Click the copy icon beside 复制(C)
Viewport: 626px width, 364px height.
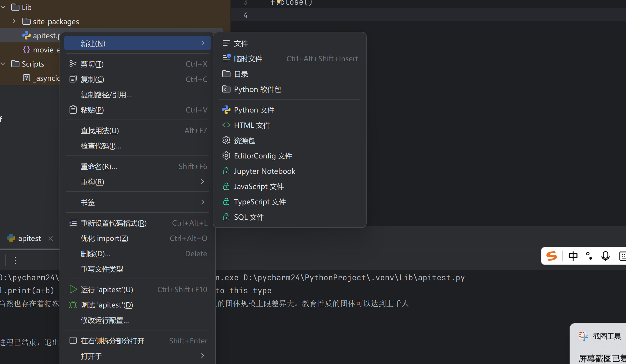[x=73, y=79]
